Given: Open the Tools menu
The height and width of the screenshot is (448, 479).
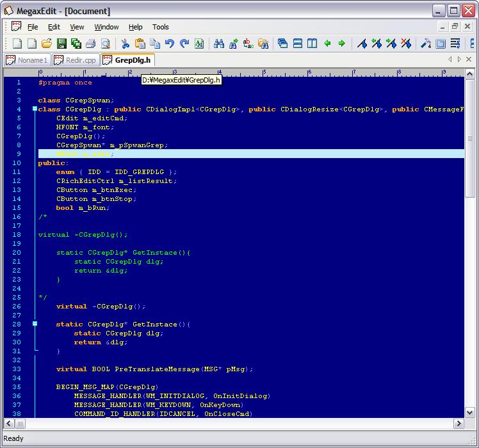Looking at the screenshot, I should (x=160, y=27).
